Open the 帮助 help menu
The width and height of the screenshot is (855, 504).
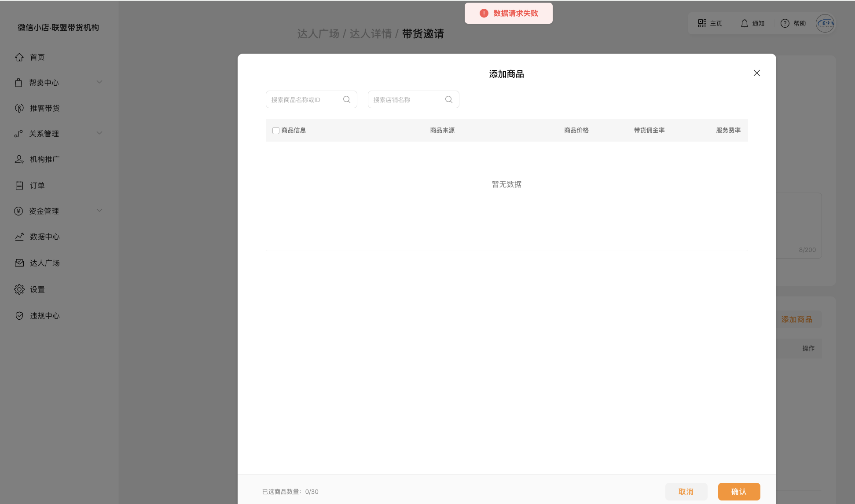pos(793,23)
